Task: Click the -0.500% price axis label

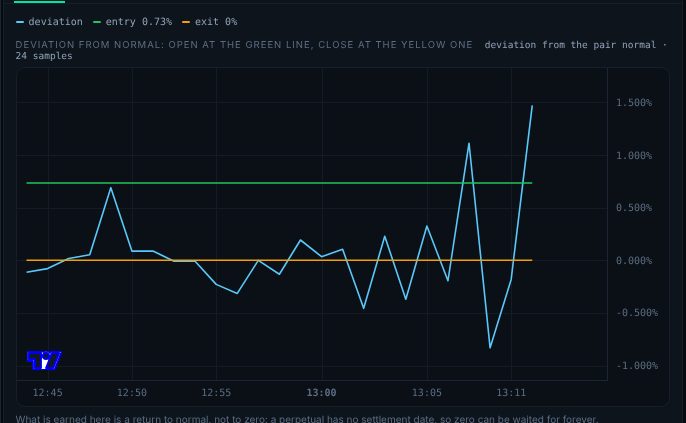Action: click(x=637, y=313)
